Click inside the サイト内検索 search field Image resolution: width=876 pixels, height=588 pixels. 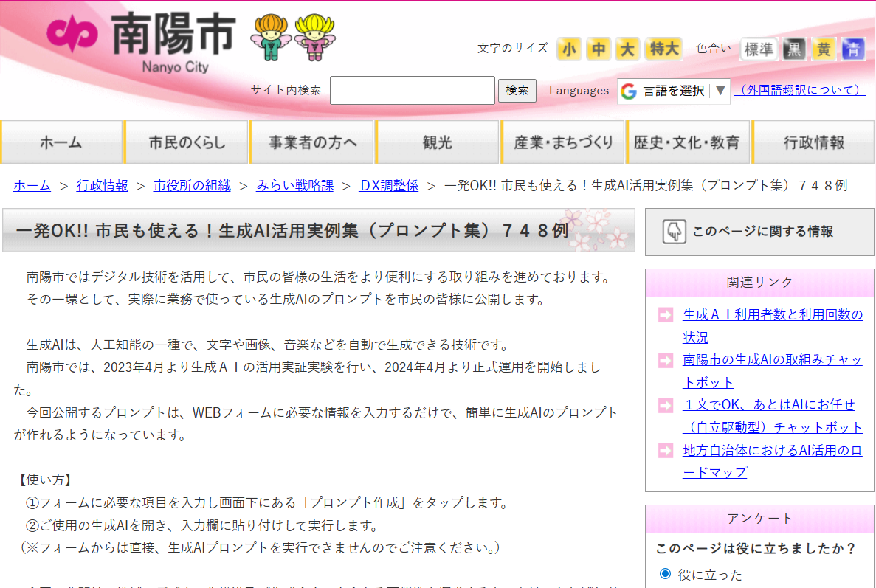coord(413,91)
